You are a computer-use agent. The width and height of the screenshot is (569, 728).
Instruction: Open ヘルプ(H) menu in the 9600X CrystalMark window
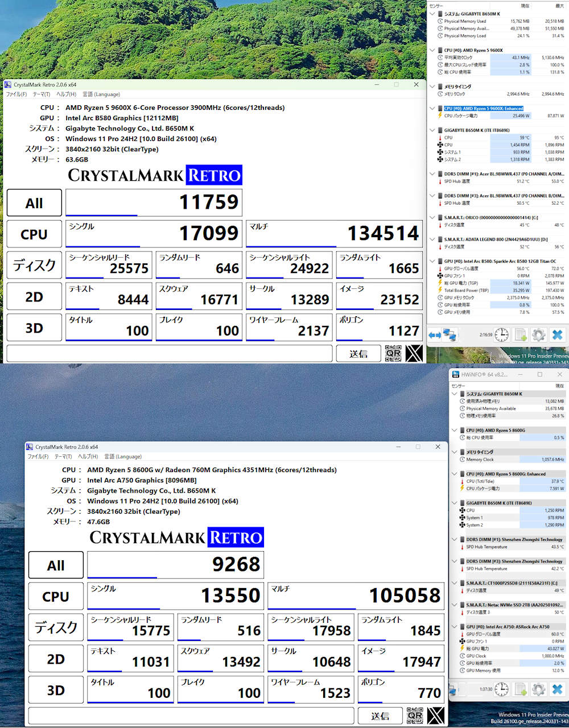(66, 94)
